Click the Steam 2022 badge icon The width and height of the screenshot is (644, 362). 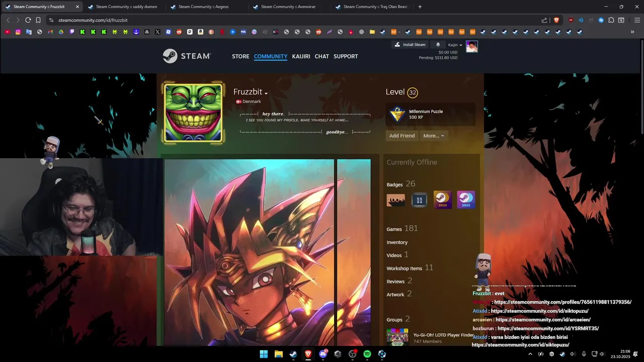[x=466, y=200]
